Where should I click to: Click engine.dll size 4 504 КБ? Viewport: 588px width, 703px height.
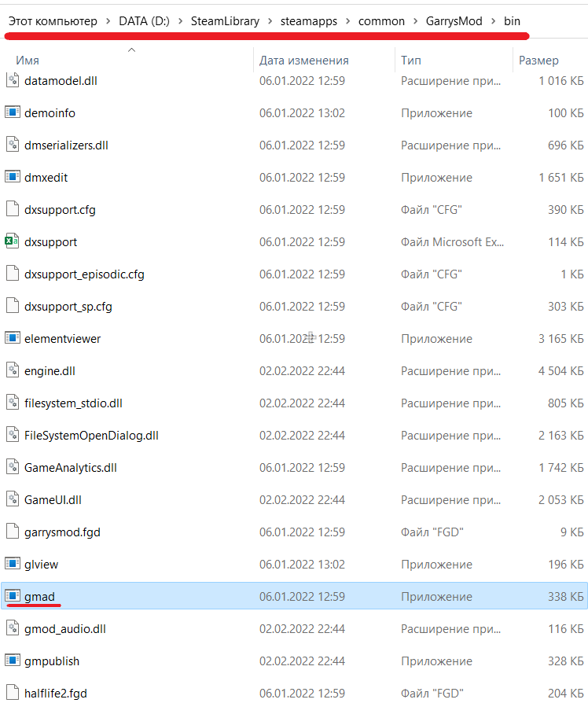pyautogui.click(x=561, y=371)
